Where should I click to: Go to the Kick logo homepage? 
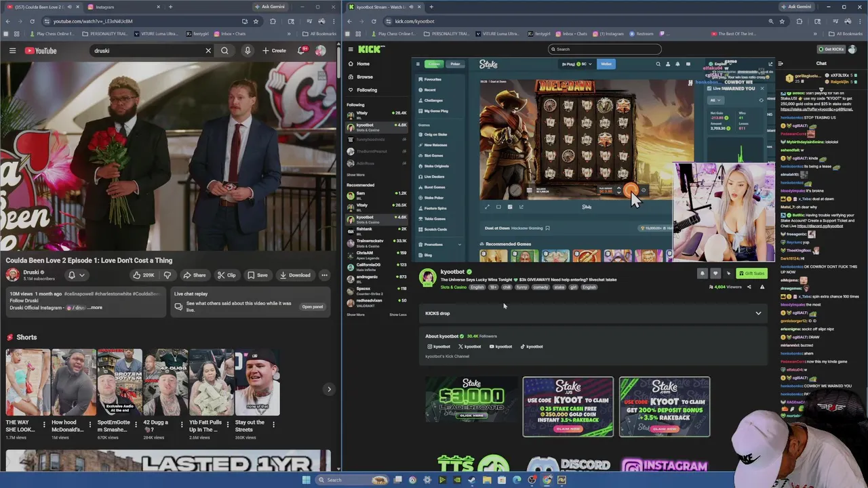tap(371, 49)
